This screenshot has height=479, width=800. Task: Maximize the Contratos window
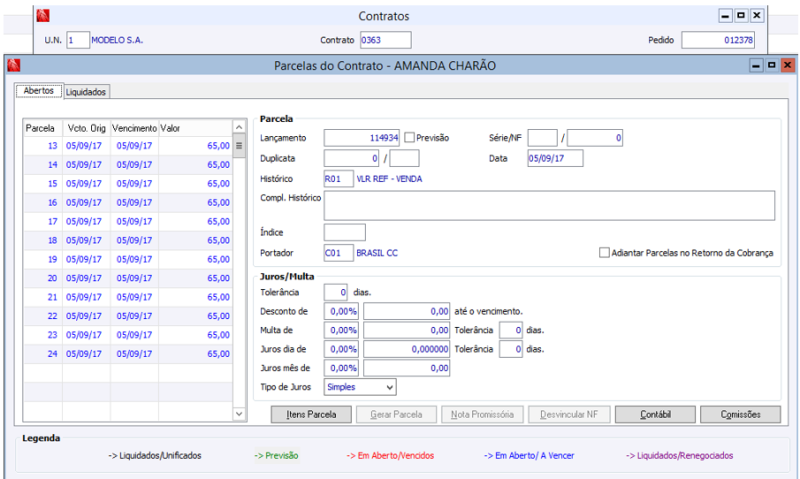pos(741,16)
